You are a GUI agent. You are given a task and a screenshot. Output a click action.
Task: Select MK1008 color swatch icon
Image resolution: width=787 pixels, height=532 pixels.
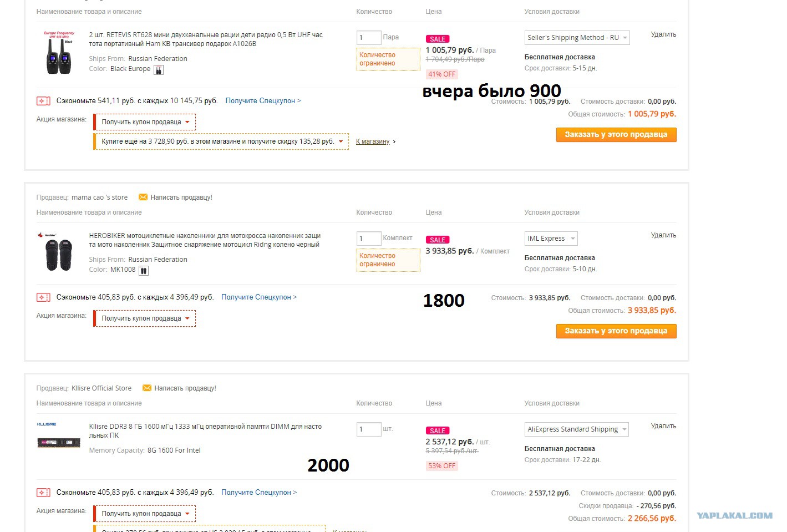coord(144,271)
